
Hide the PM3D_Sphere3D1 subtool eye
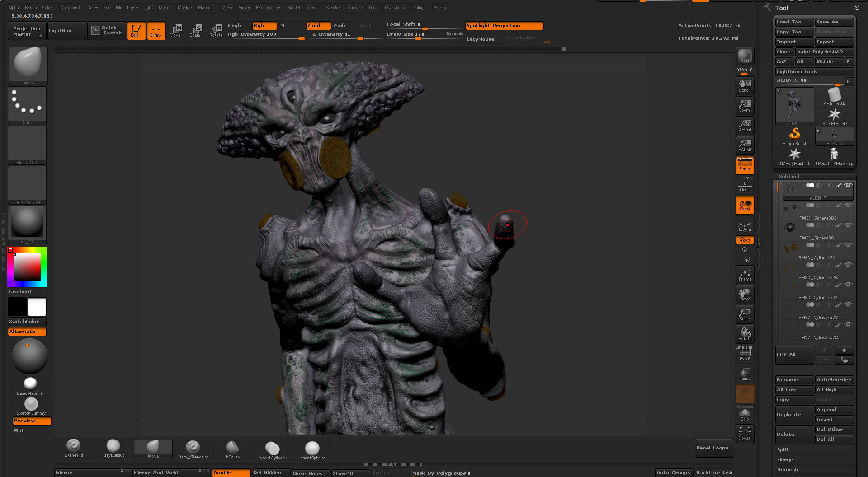tap(849, 225)
